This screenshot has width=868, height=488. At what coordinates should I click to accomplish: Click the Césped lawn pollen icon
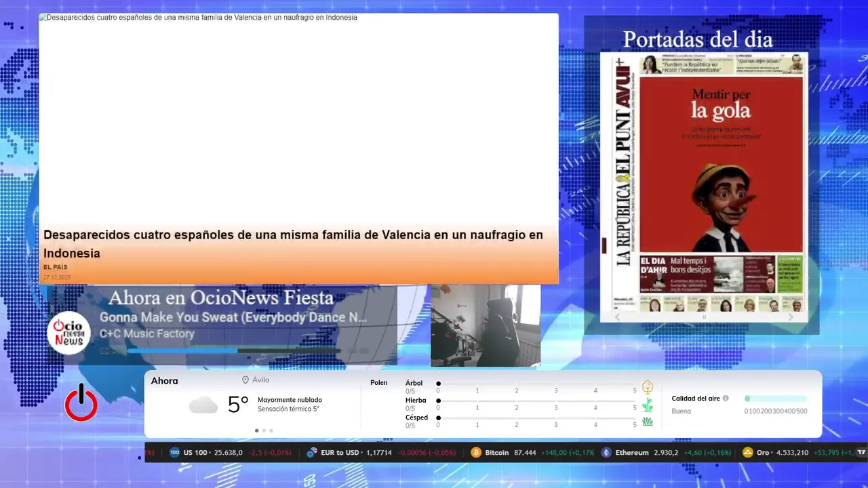648,422
